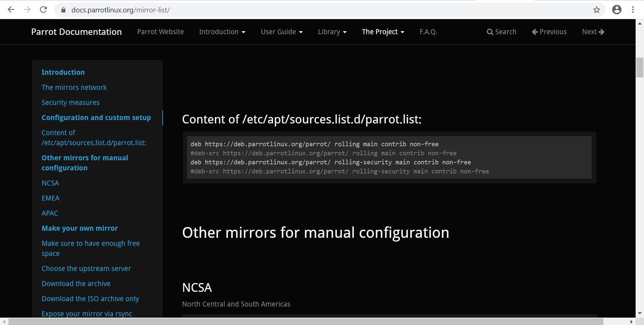The image size is (644, 325).
Task: Jump to Make your own mirror
Action: click(x=80, y=228)
